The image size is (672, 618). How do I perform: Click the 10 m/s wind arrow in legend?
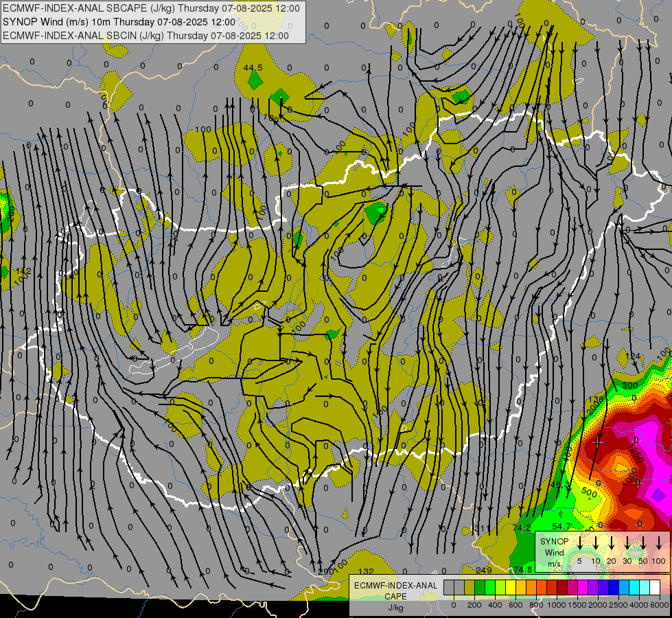coord(596,543)
